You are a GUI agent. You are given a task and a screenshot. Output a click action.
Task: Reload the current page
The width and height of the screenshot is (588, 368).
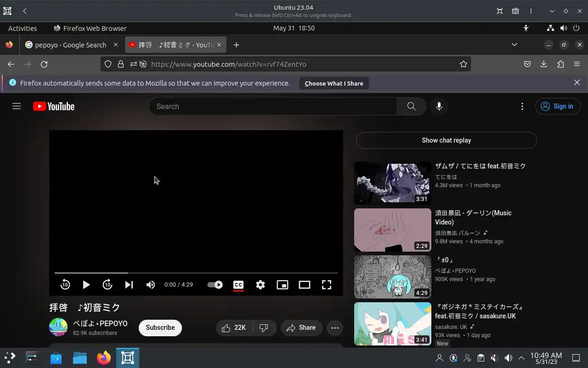click(x=44, y=64)
